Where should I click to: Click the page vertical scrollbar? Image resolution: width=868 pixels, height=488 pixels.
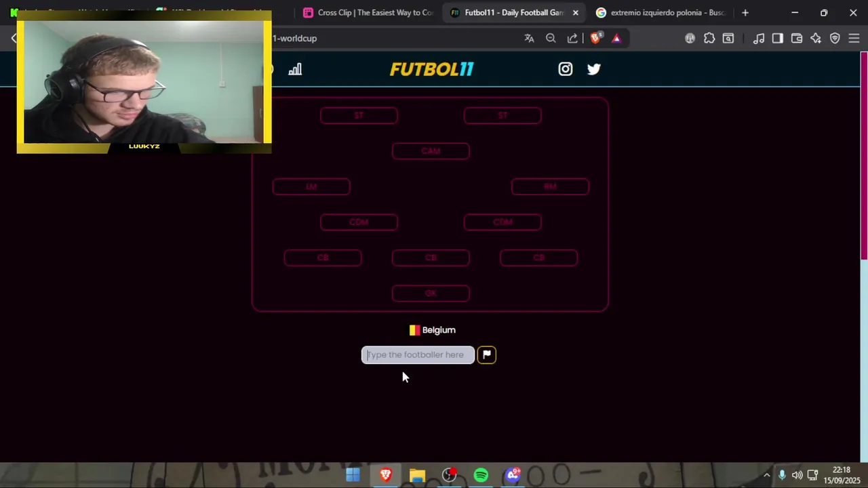[864, 156]
